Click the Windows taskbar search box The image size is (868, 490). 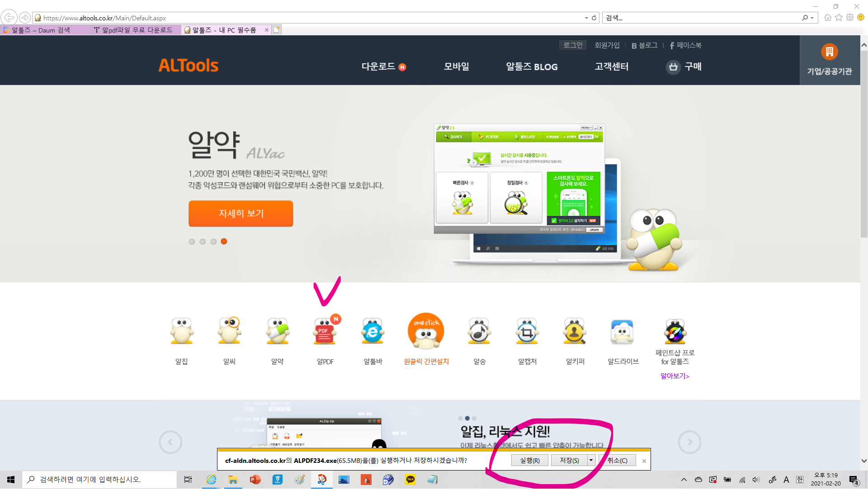(99, 480)
